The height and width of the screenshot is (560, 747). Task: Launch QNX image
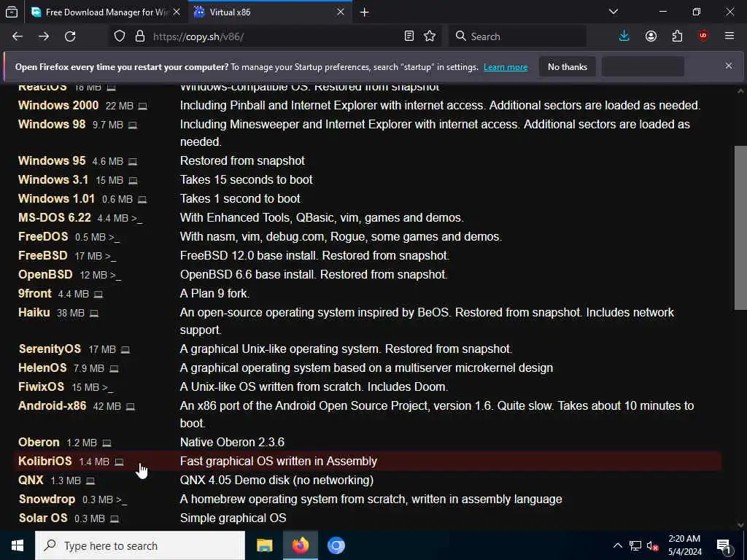tap(31, 480)
